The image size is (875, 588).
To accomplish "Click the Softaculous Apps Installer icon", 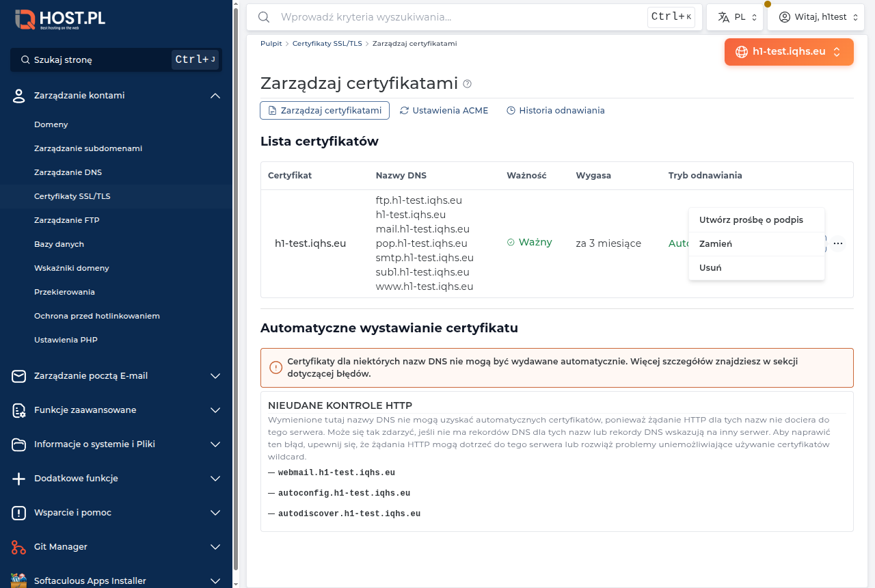I will click(x=19, y=581).
